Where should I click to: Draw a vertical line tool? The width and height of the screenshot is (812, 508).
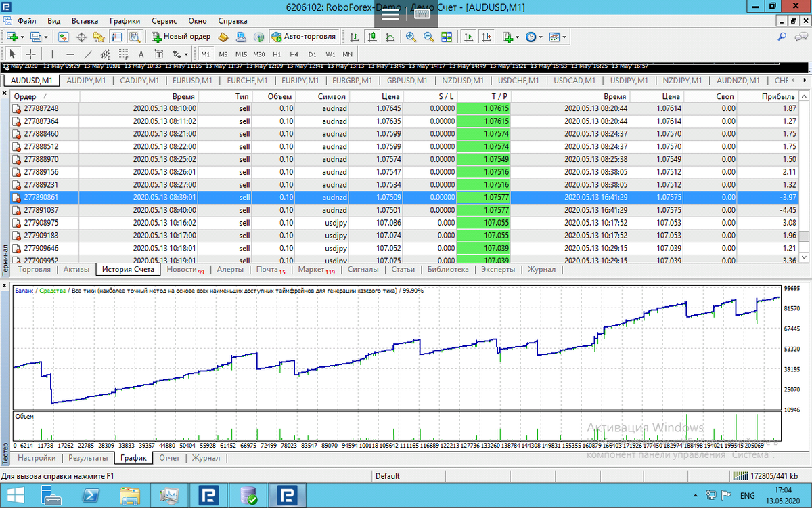point(52,54)
